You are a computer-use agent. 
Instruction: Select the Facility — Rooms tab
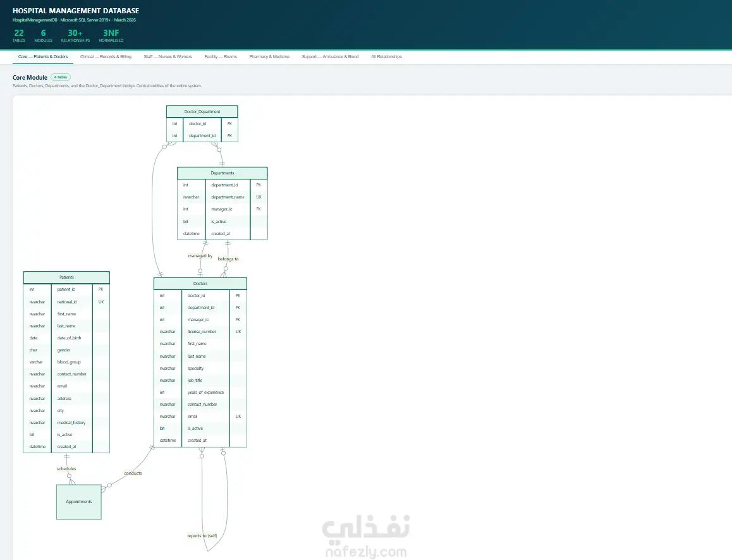click(x=221, y=56)
